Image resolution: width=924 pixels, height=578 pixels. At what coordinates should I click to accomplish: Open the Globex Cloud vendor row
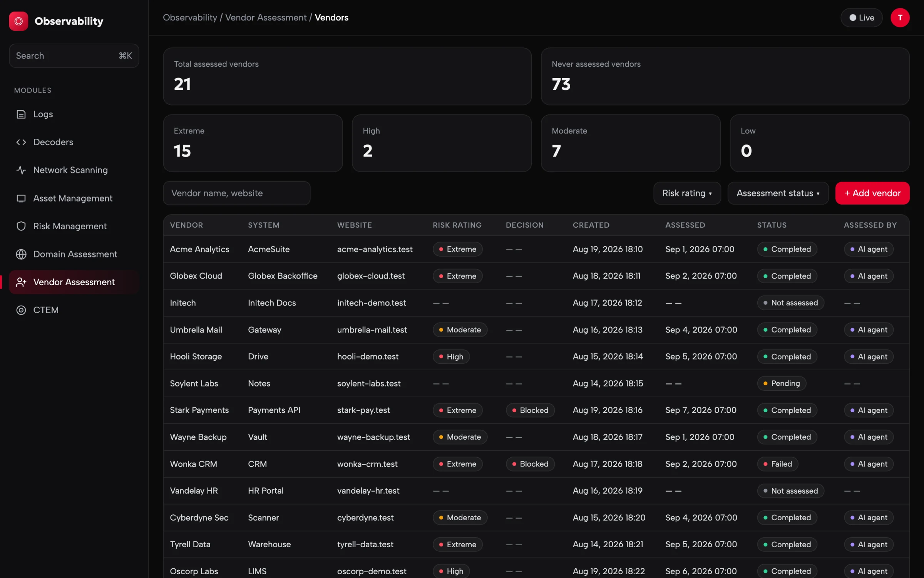tap(536, 276)
